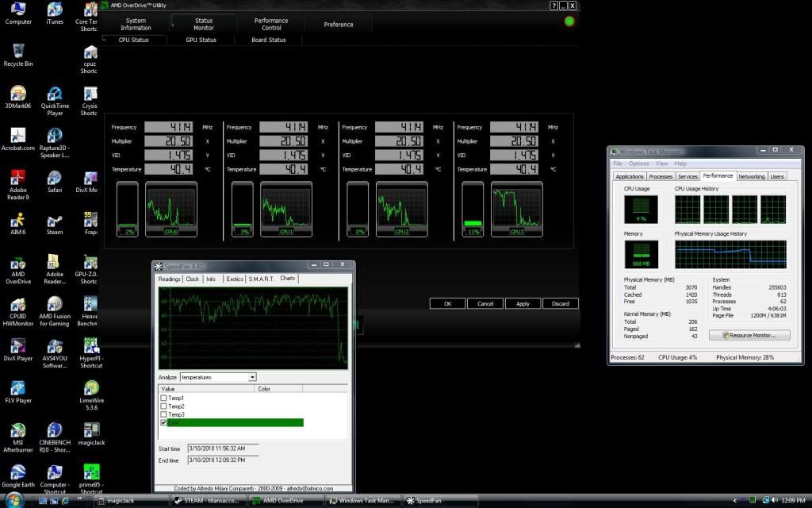The height and width of the screenshot is (508, 812).
Task: Open the Processes tab in Task Manager
Action: 661,176
